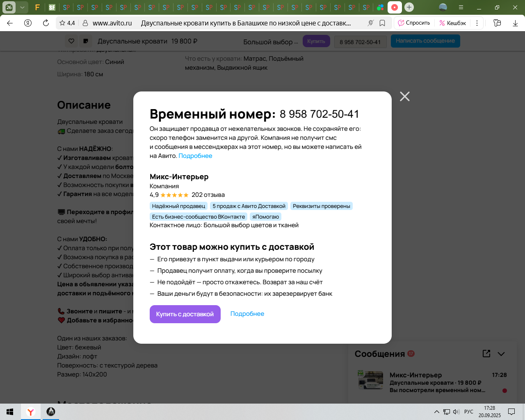Click the Основной цвет: Синий text
This screenshot has height=420, width=525.
click(x=91, y=62)
